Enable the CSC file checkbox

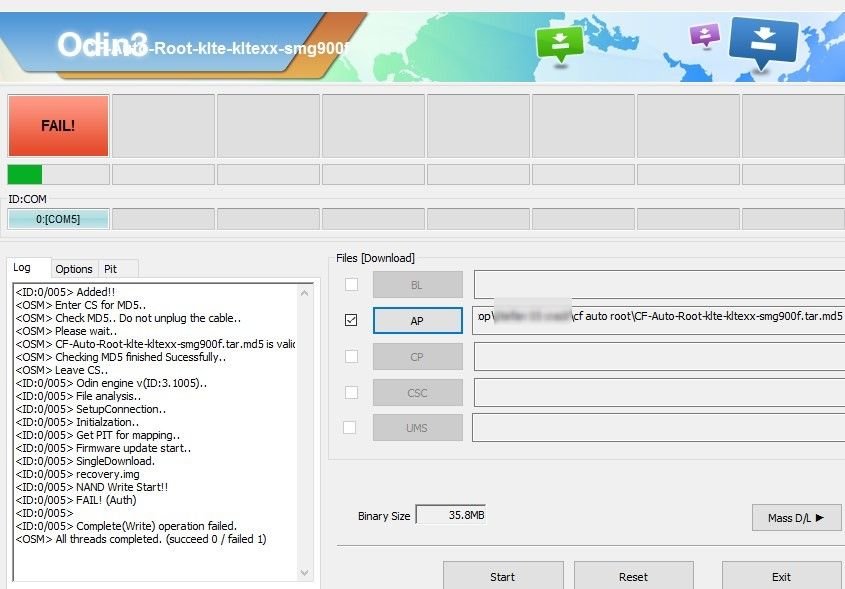pyautogui.click(x=351, y=392)
